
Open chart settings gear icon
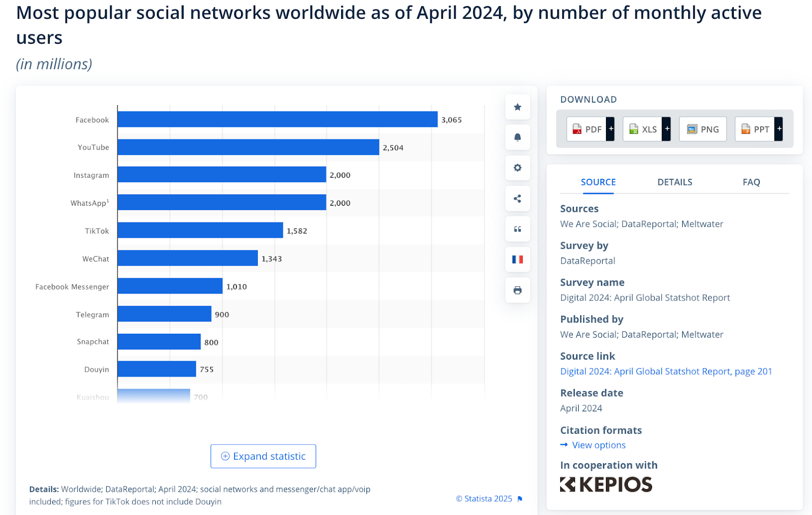point(517,168)
